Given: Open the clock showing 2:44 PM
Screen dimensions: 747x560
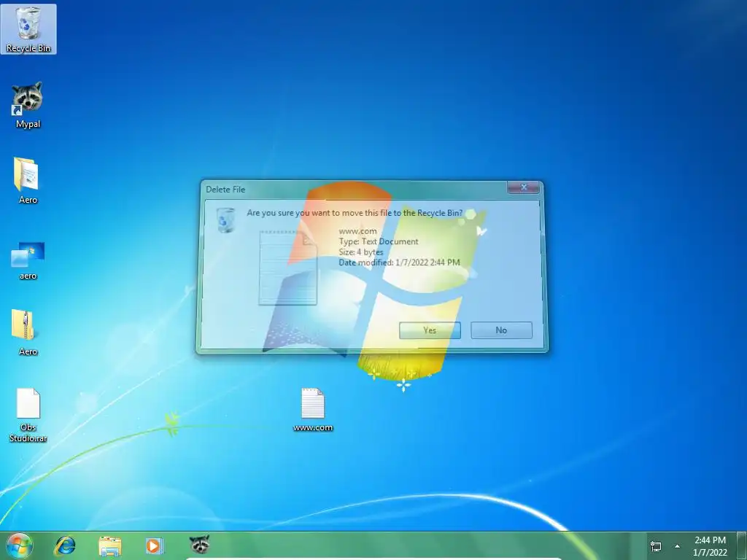Looking at the screenshot, I should (x=710, y=545).
